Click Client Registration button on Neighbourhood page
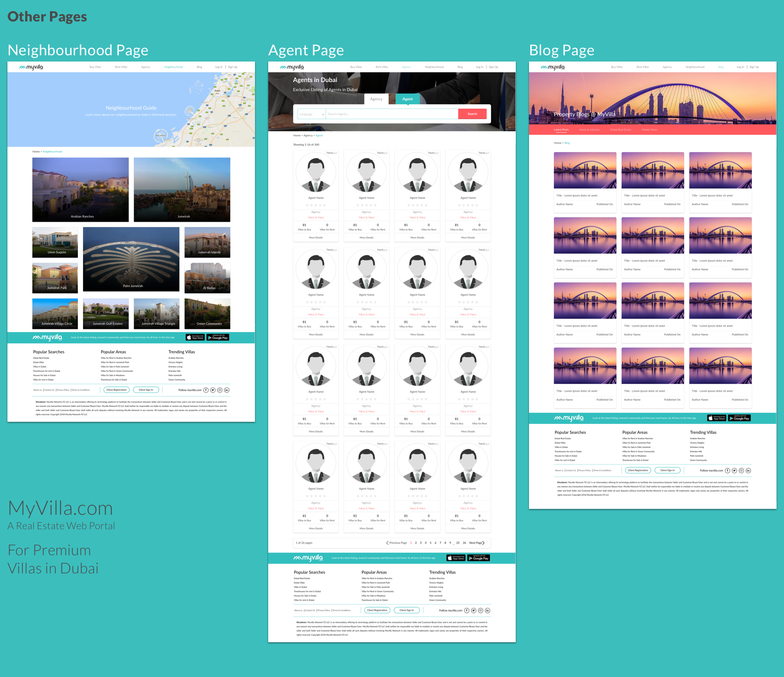Viewport: 784px width, 677px height. 116,390
